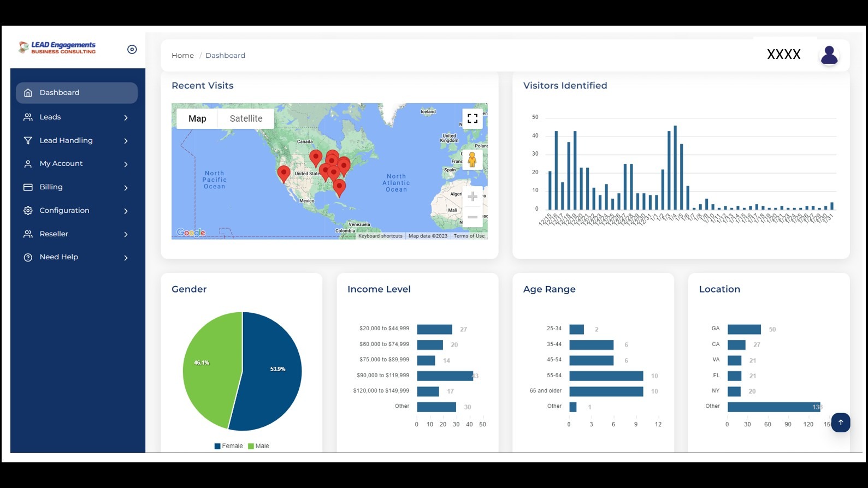Click the scroll-to-top arrow button

pos(840,422)
